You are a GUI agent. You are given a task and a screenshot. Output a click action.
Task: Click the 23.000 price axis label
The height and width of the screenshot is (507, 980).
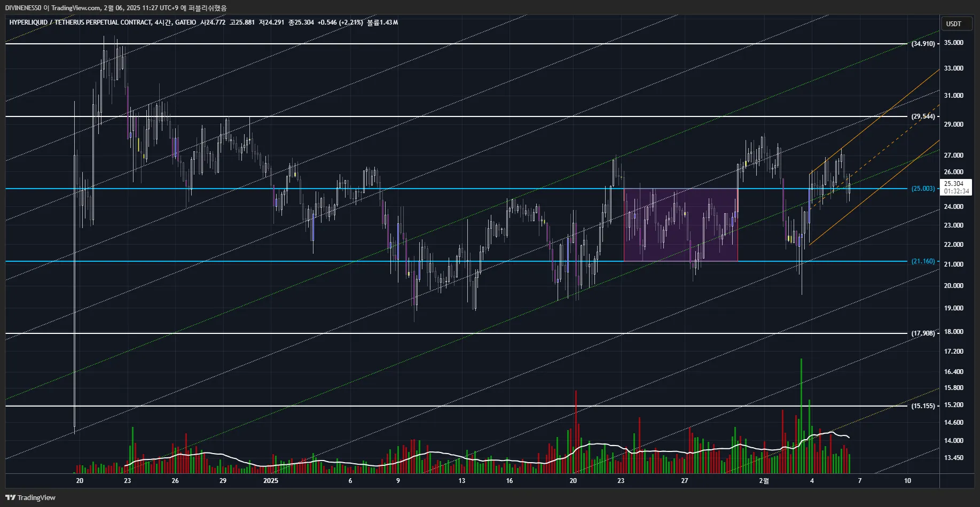point(954,225)
